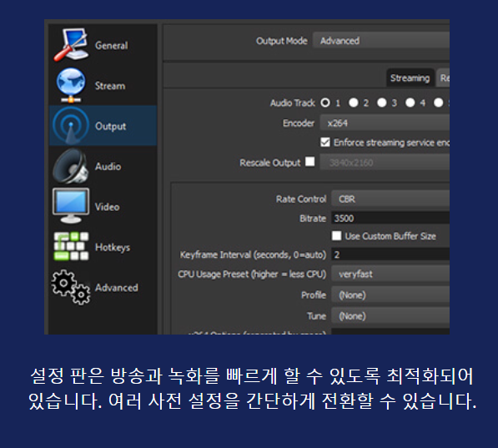
Task: Click the Rate Control label text
Action: pos(301,199)
